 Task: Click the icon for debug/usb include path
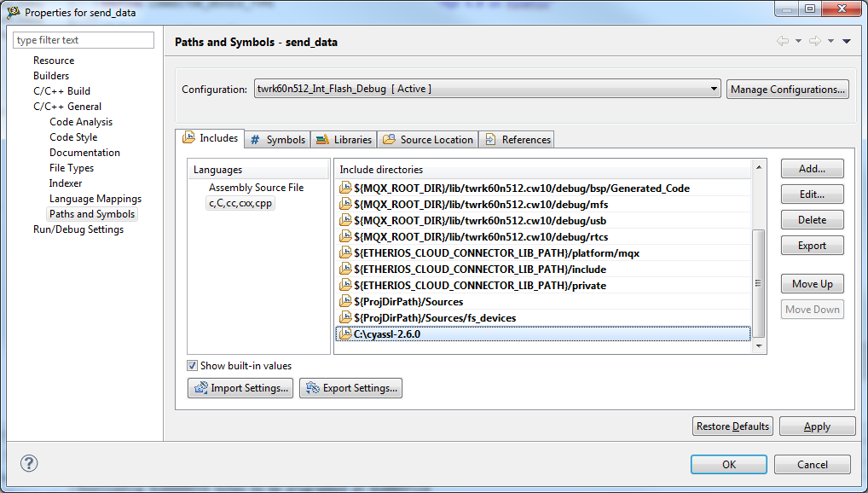click(345, 221)
